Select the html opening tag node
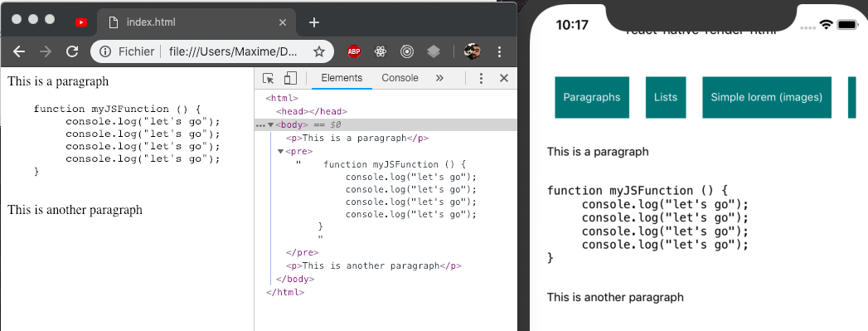This screenshot has height=331, width=868. [x=282, y=99]
